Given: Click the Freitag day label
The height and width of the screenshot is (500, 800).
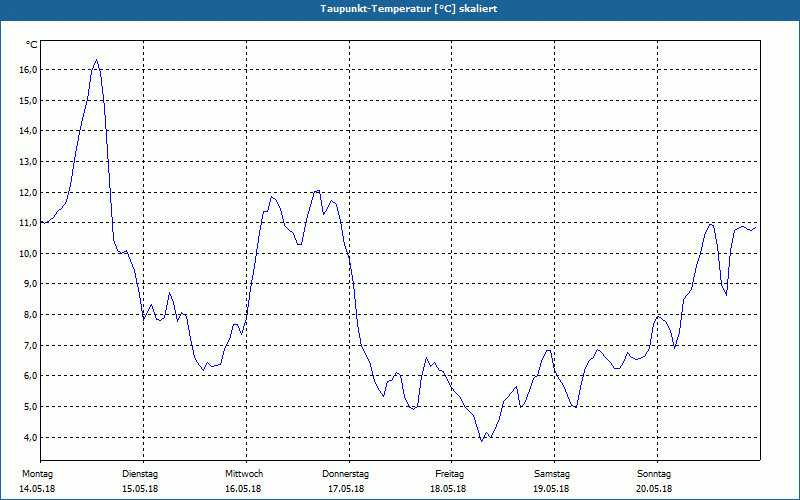Looking at the screenshot, I should [x=449, y=474].
